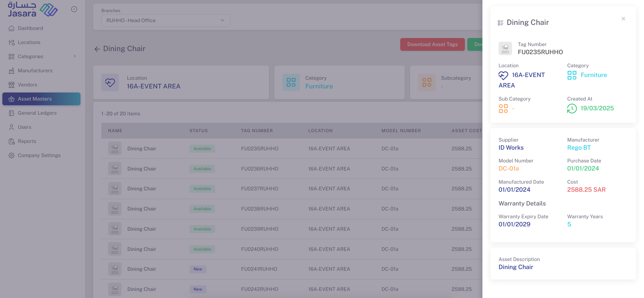Select Asset Masters in the sidebar

point(35,99)
